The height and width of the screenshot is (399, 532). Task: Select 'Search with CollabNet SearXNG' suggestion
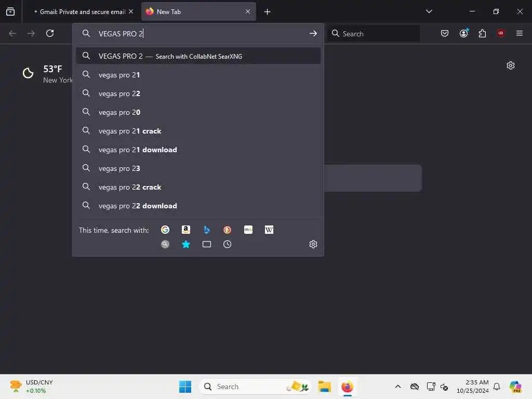coord(198,56)
